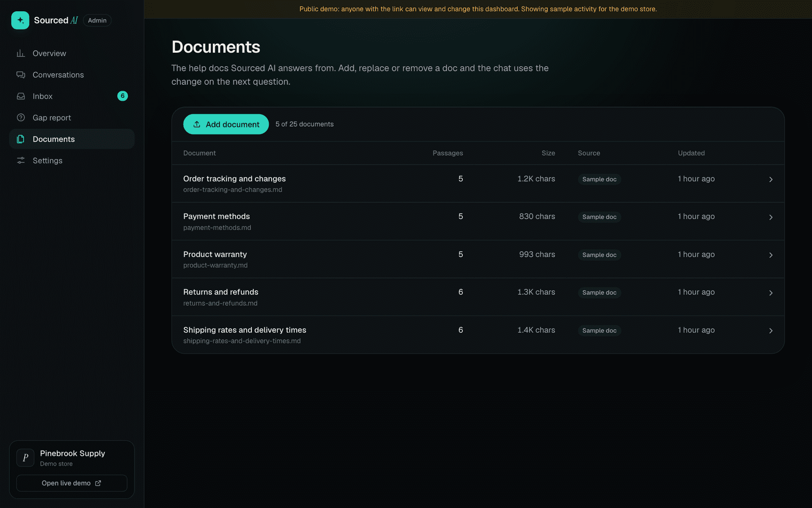Open the Order tracking and changes document
Image resolution: width=812 pixels, height=508 pixels.
pos(234,179)
